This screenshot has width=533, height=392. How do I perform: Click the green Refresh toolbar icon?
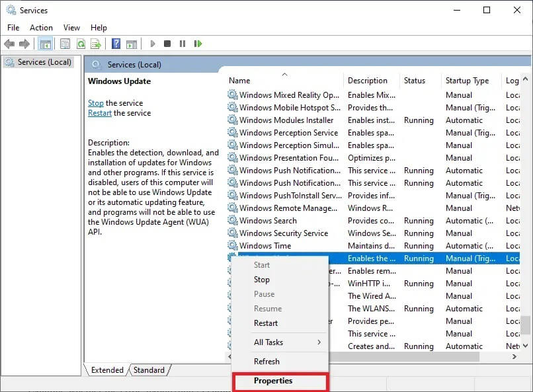pyautogui.click(x=81, y=44)
